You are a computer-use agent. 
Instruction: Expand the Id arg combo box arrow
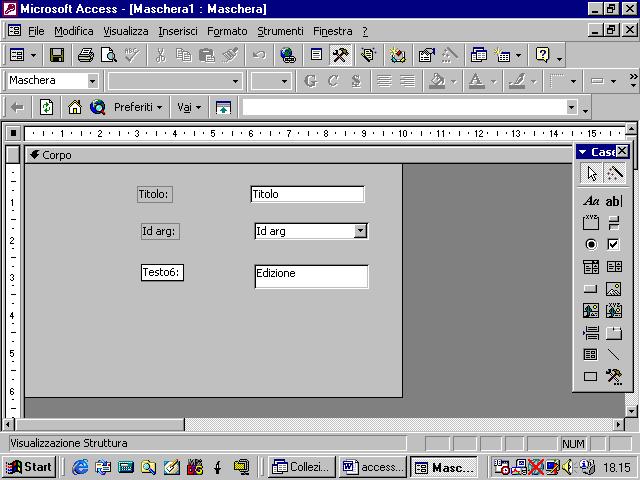tap(361, 231)
